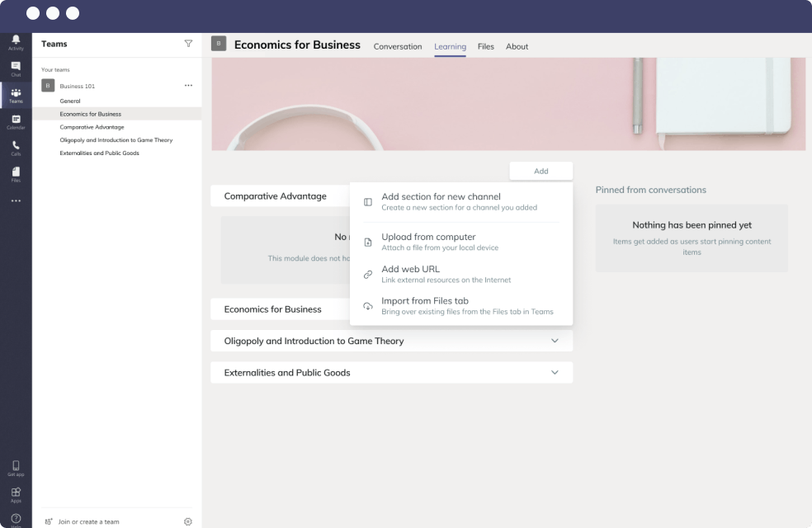Expand Oligopoly and Introduction to Game Theory chevron

[555, 341]
